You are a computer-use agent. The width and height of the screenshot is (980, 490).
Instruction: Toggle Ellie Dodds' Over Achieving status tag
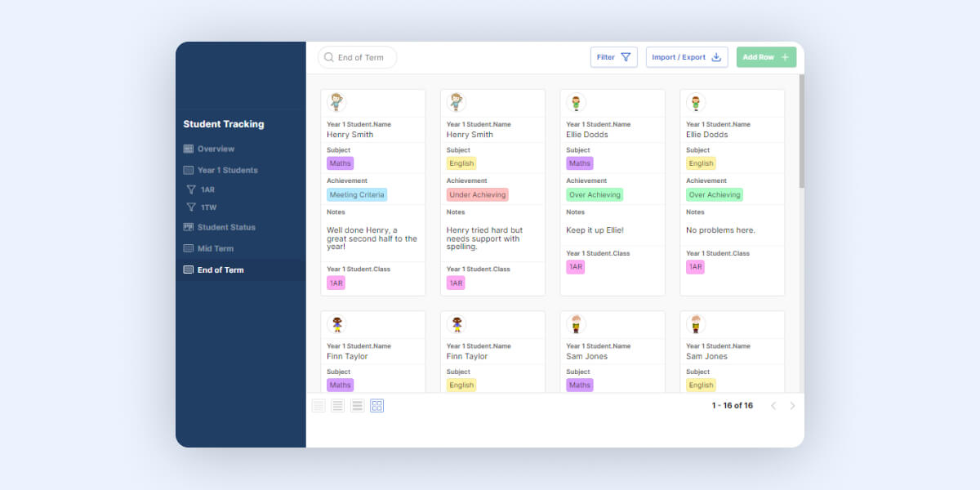coord(595,194)
